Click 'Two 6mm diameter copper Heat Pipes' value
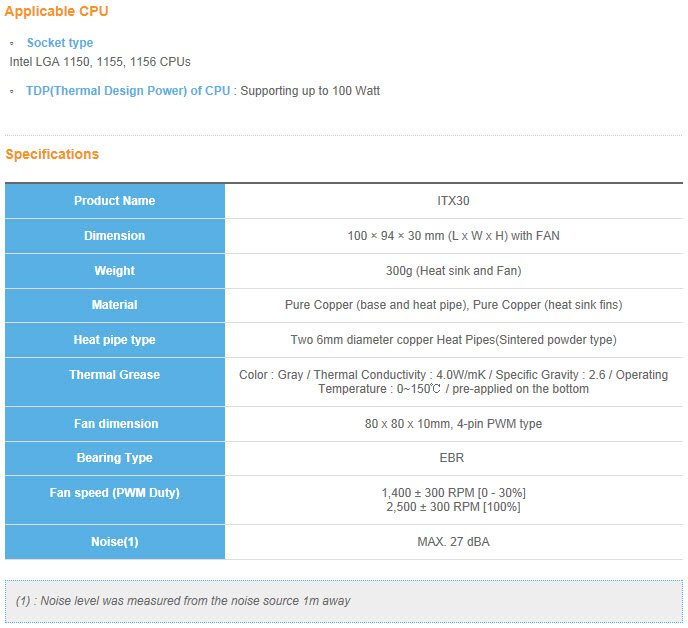 [453, 340]
